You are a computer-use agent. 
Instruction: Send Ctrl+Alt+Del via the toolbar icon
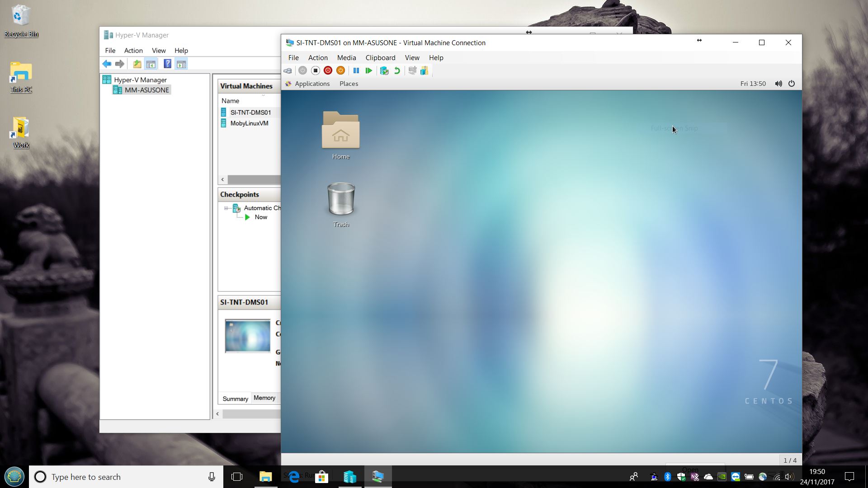(x=288, y=70)
